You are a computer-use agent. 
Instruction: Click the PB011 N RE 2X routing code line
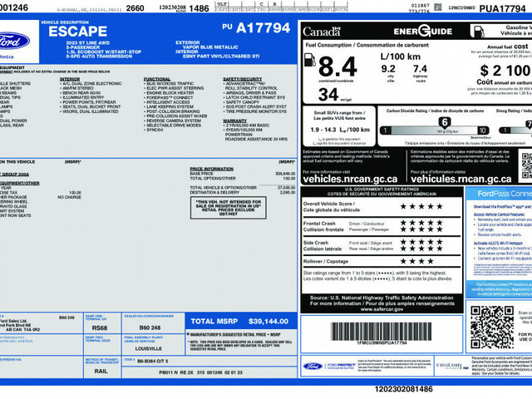pyautogui.click(x=201, y=372)
